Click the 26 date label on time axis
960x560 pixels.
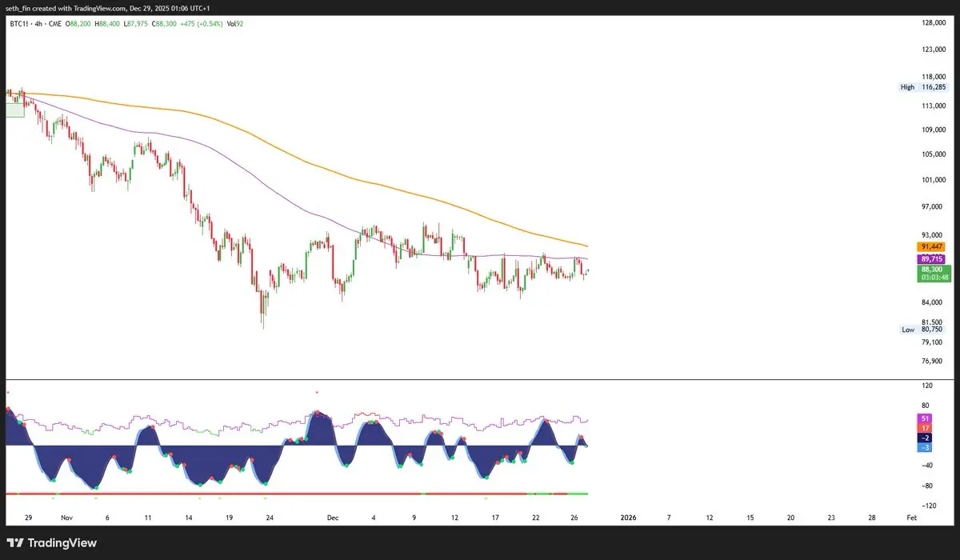tap(575, 518)
